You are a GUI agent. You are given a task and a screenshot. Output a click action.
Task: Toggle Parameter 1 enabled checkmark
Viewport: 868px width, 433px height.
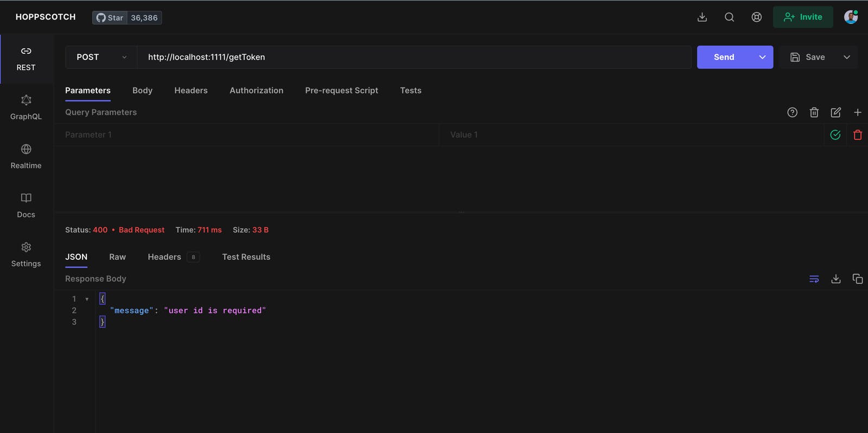point(835,135)
